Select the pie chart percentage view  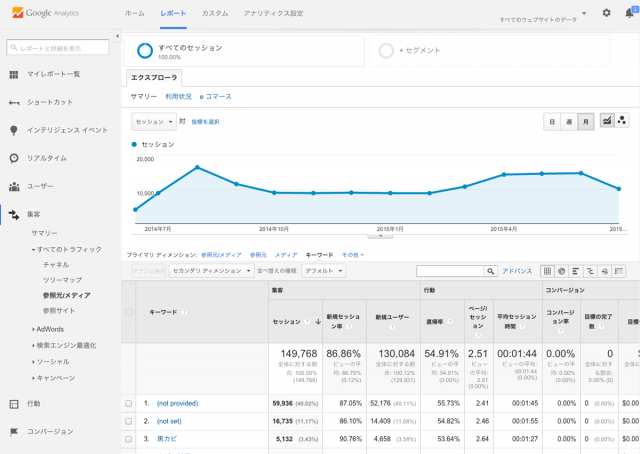point(562,271)
